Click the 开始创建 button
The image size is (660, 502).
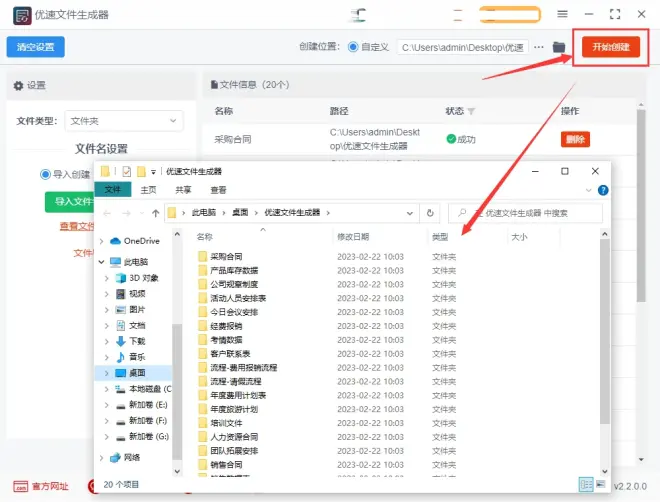coord(611,47)
